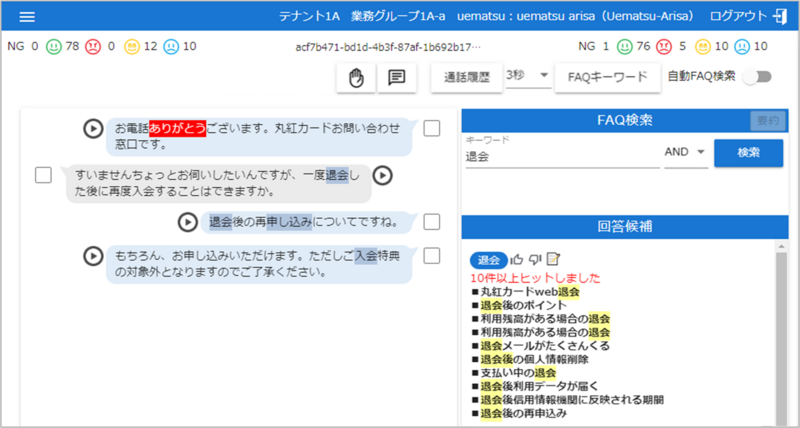Viewport: 800px width, 428px height.
Task: Check the box beside the すいません customer message
Action: [x=43, y=175]
